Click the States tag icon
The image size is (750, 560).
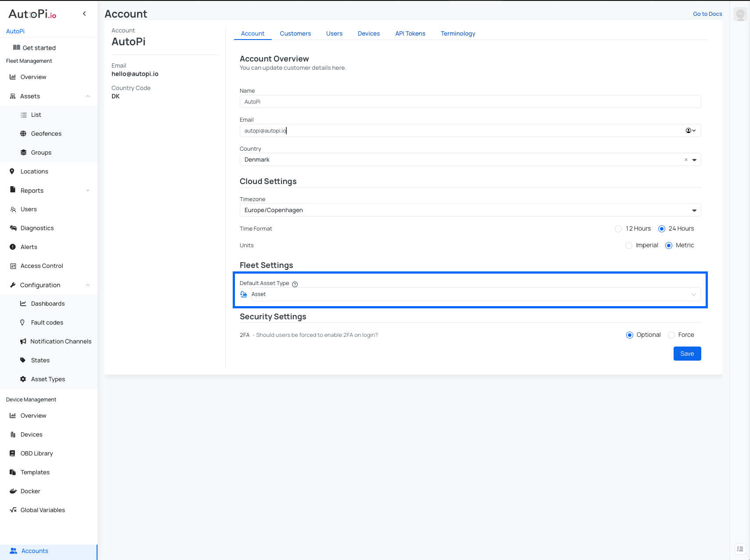[23, 360]
